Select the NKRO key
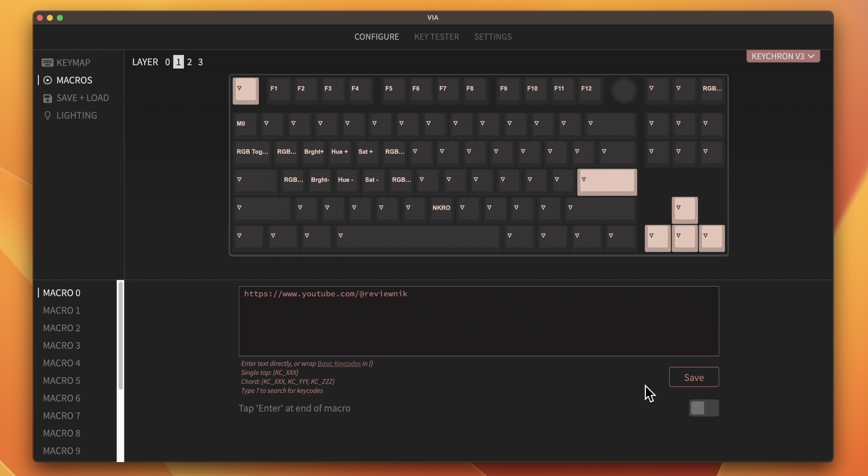This screenshot has height=476, width=868. tap(441, 208)
